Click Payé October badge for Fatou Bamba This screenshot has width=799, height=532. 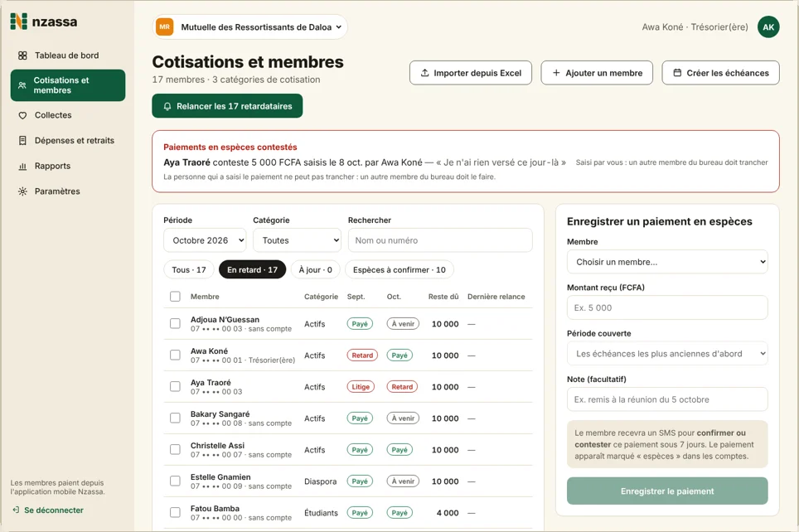tap(399, 513)
